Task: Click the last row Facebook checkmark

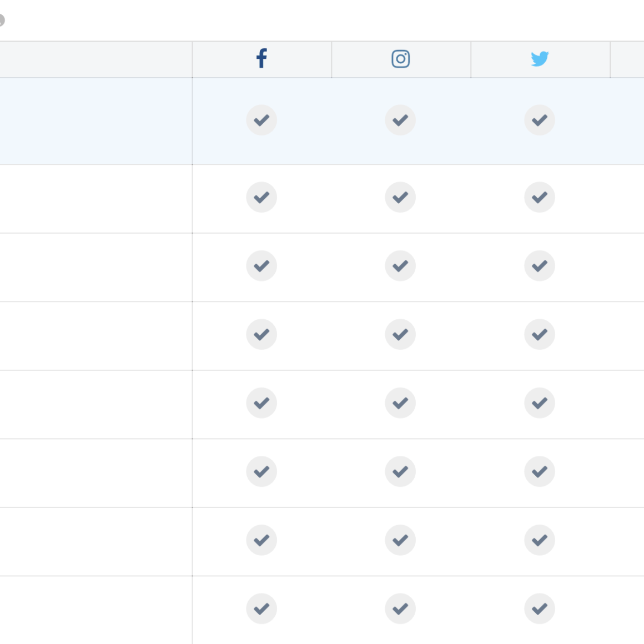Action: point(261,608)
